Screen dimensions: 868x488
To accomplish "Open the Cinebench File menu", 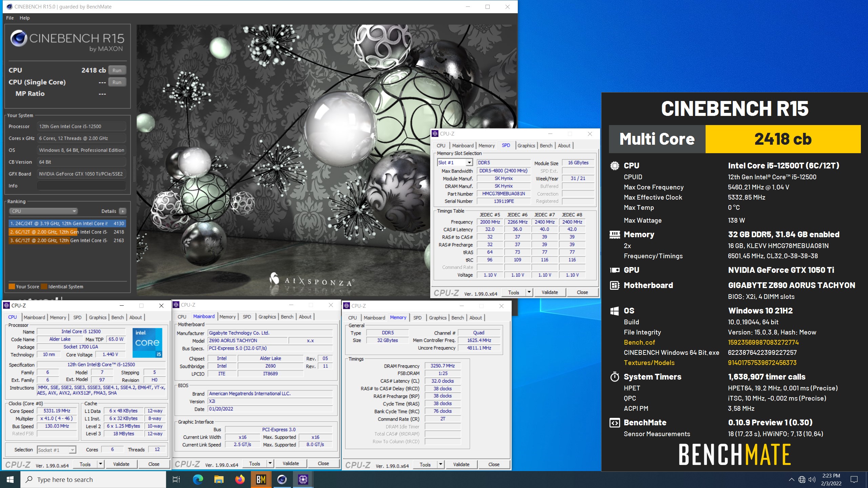I will [10, 18].
